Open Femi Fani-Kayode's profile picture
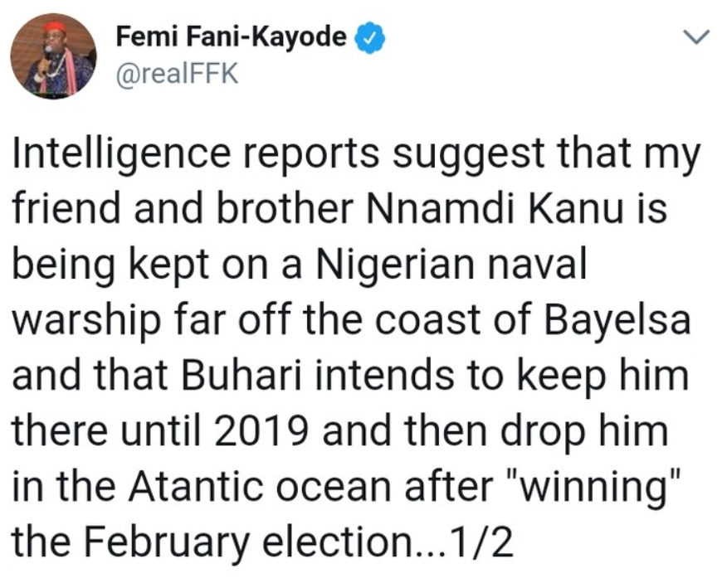727x588 pixels. pos(53,56)
